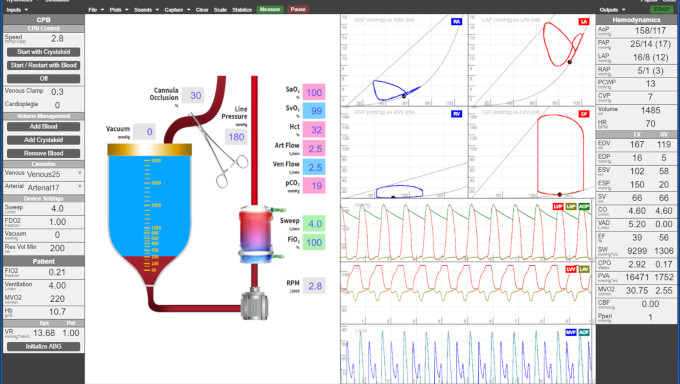Click the green STEADY status indicator
Screen dimensions: 680x384
(x=661, y=9)
